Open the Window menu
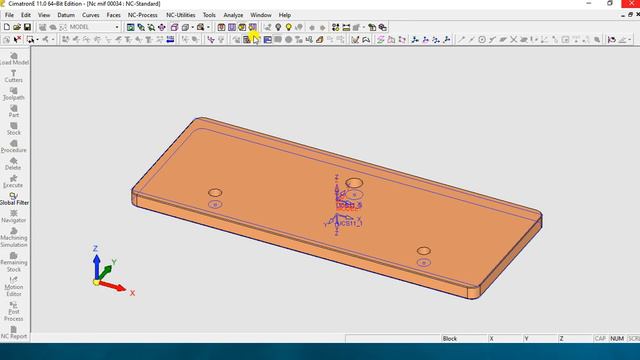Viewport: 640px width, 360px height. [261, 15]
